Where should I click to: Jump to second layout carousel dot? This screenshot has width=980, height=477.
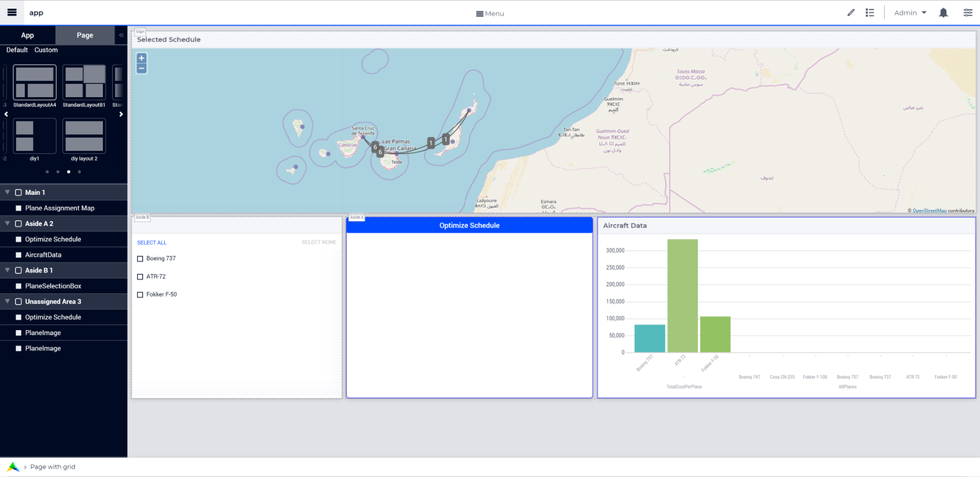pyautogui.click(x=58, y=172)
